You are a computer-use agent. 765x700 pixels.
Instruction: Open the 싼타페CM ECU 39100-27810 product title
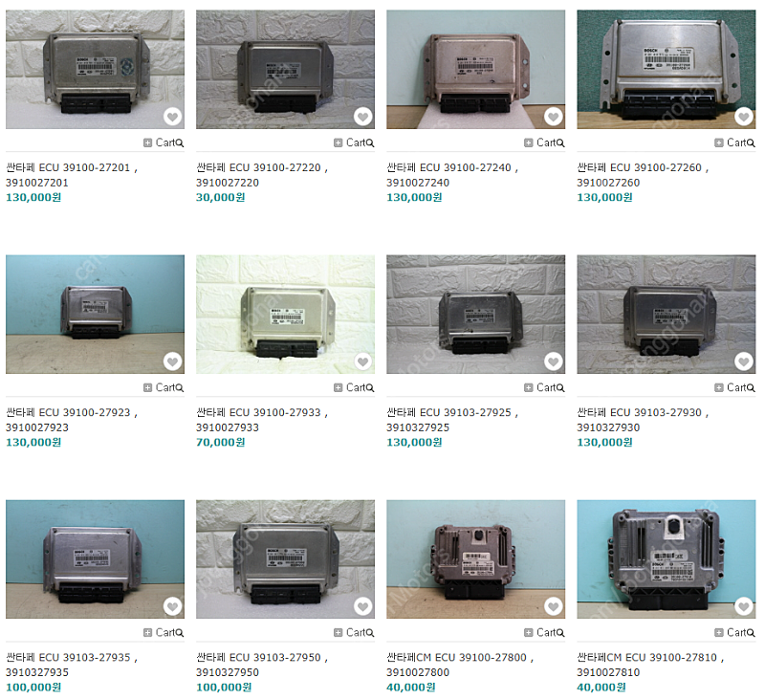pos(650,665)
